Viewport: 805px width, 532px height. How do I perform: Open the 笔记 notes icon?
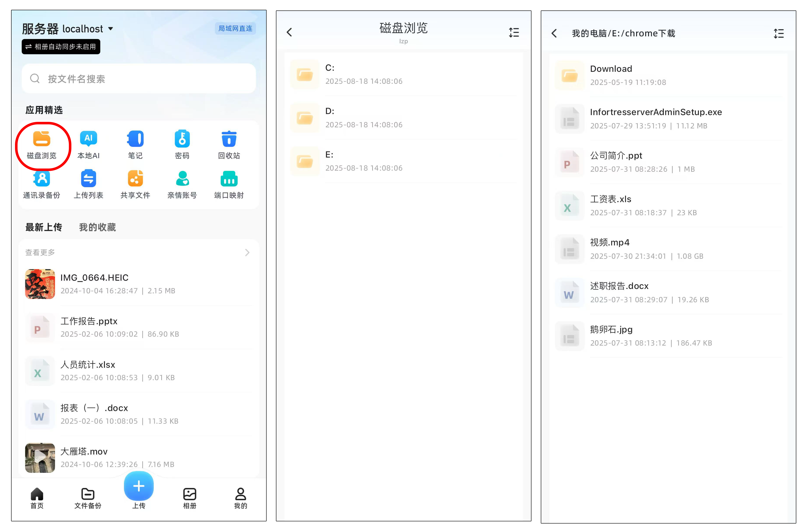tap(135, 139)
